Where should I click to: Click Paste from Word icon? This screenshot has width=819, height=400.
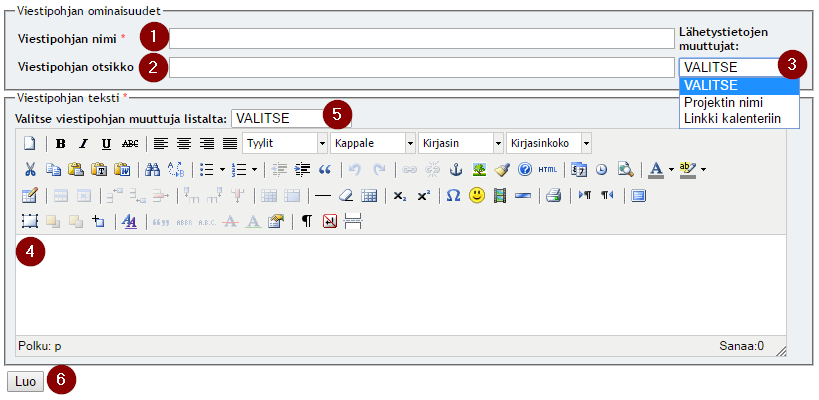[122, 169]
